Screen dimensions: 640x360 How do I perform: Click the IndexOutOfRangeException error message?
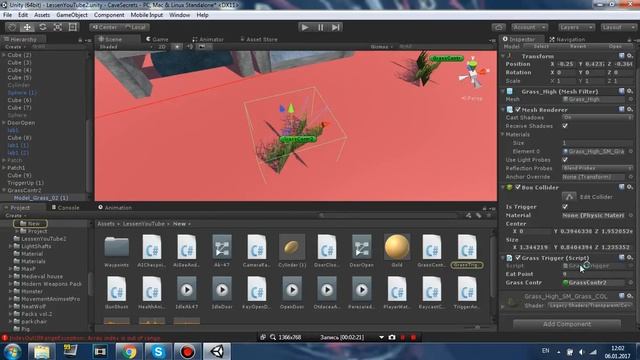pyautogui.click(x=85, y=338)
